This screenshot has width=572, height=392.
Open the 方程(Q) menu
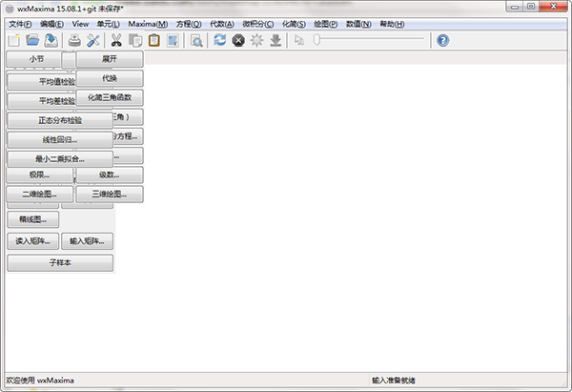point(189,24)
